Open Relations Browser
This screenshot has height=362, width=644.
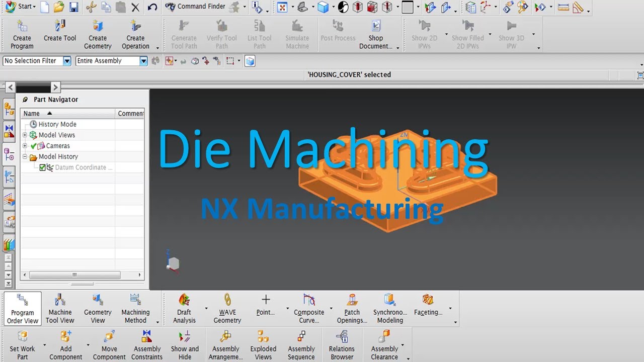click(342, 345)
